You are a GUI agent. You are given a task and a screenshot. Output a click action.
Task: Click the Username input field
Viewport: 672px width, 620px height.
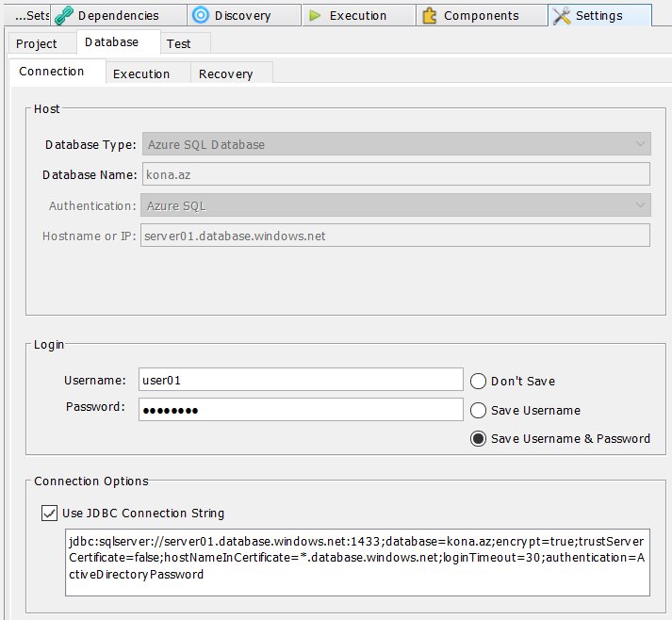point(301,379)
